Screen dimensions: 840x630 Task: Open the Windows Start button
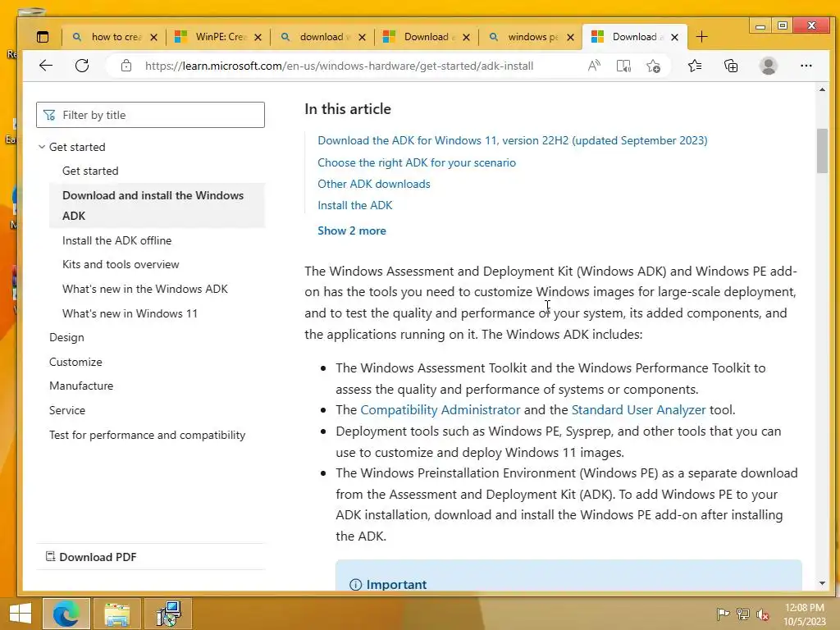[21, 614]
